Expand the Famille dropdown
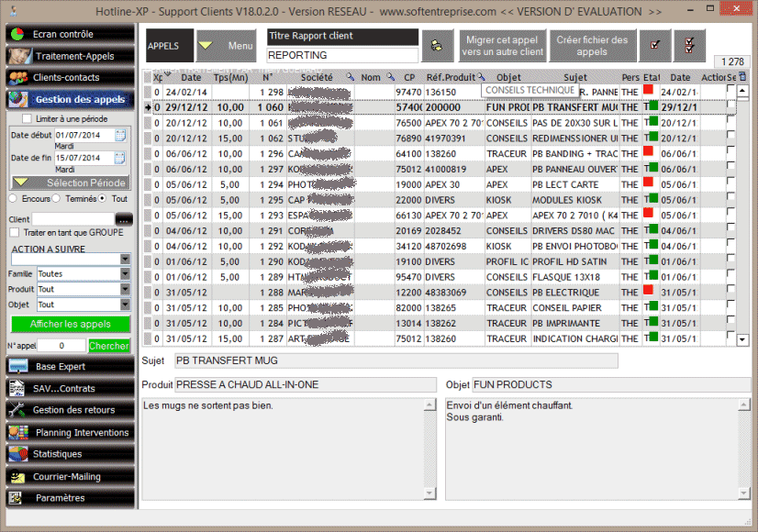This screenshot has width=758, height=532. pyautogui.click(x=126, y=273)
